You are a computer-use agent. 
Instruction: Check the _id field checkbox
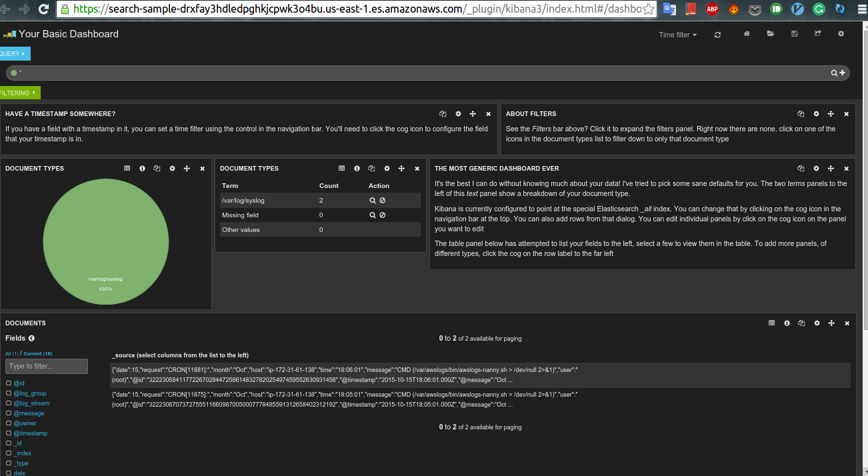(x=9, y=443)
